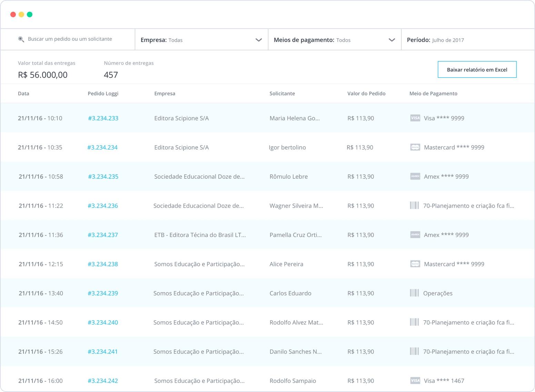Click the Valor do Pedido column header
Viewport: 535px width, 392px height.
click(366, 94)
